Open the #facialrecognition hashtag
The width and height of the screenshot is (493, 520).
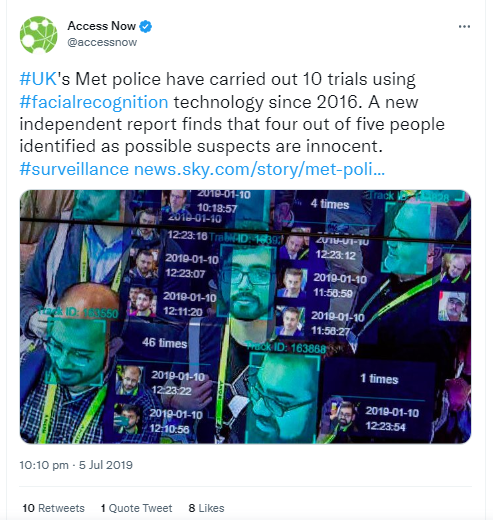(94, 102)
